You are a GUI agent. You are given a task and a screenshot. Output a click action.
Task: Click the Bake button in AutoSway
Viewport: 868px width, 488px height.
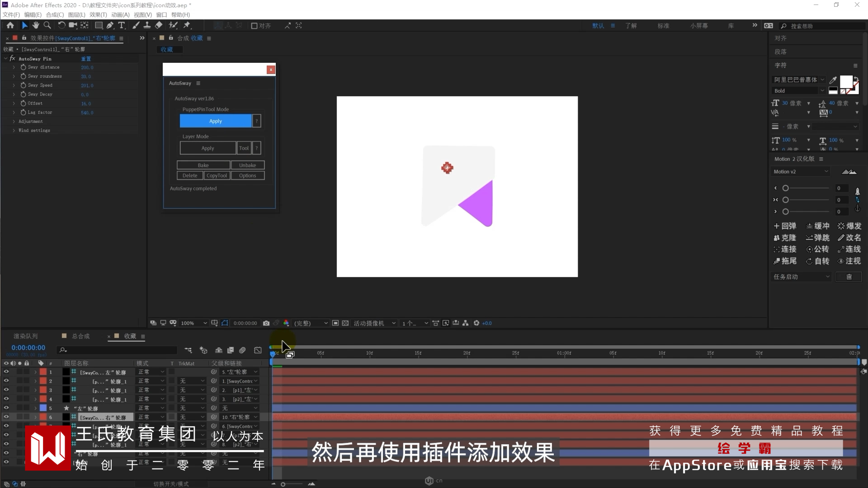203,165
